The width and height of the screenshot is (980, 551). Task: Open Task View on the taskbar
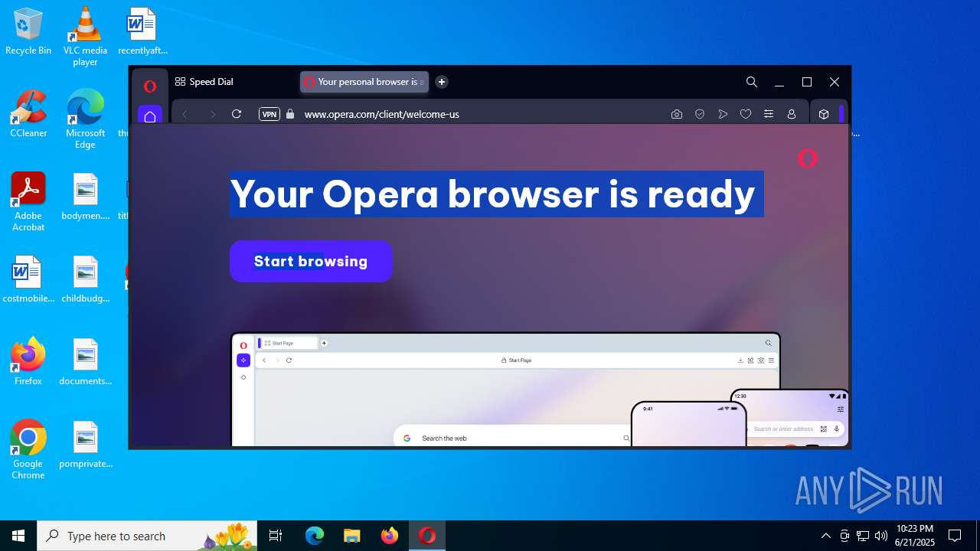[x=276, y=536]
